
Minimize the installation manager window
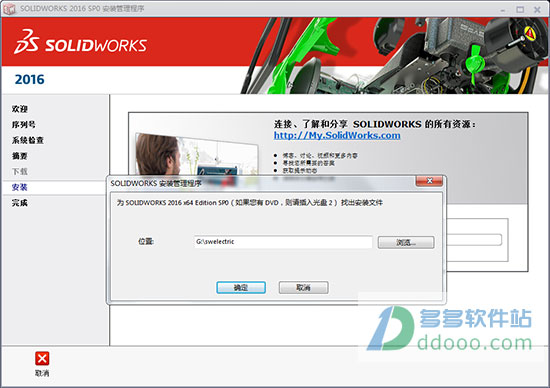point(503,10)
